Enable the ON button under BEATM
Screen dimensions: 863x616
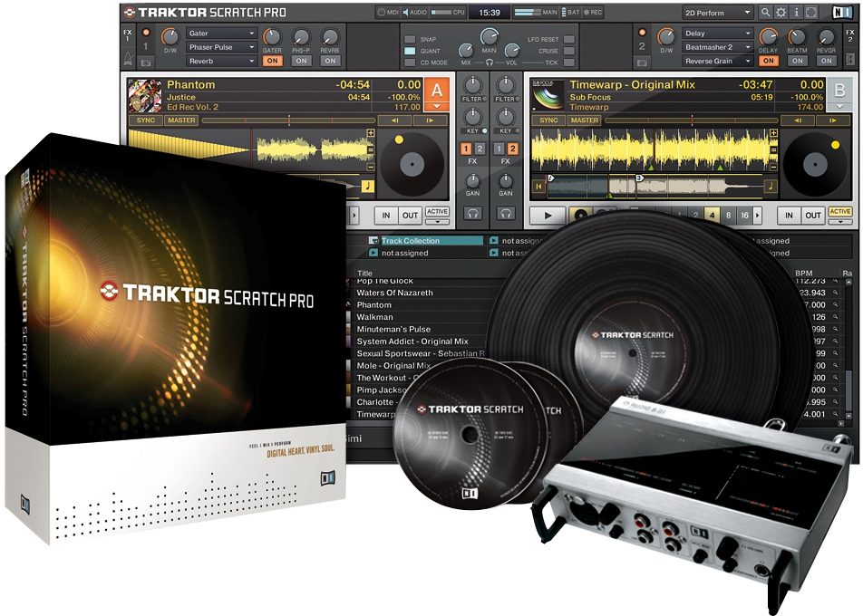(798, 61)
